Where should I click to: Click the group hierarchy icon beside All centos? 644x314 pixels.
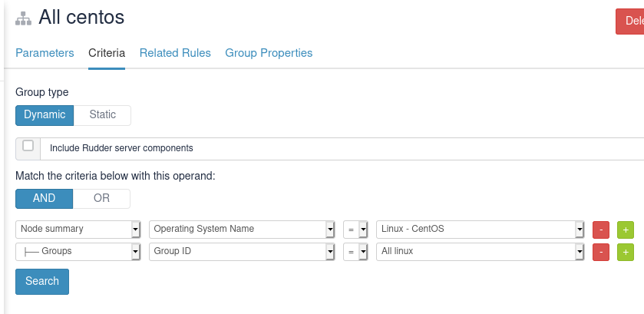[23, 19]
